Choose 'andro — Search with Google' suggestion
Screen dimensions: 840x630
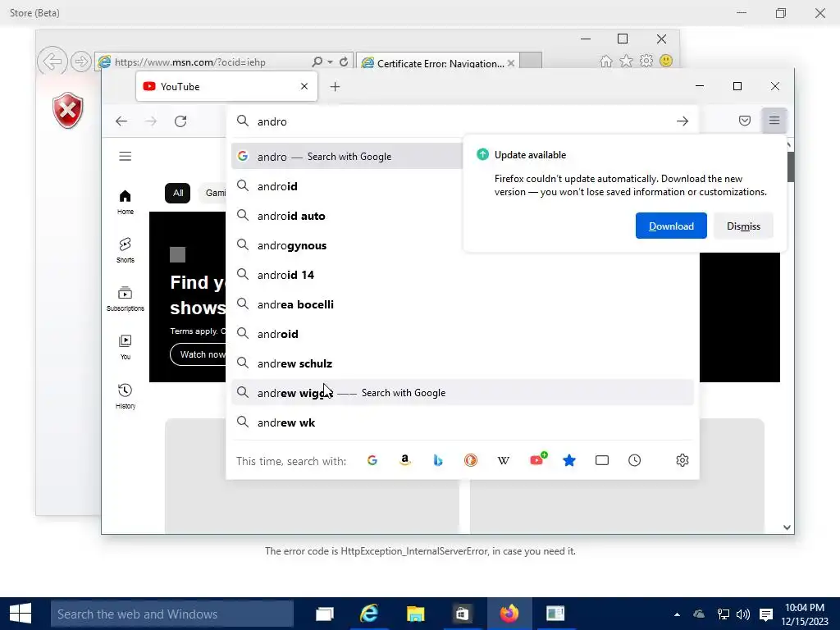click(347, 157)
